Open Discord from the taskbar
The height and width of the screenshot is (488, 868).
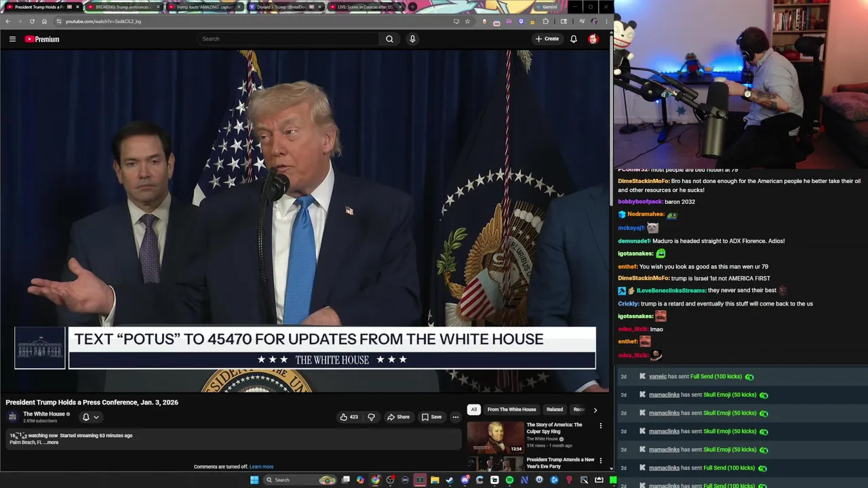point(465,480)
